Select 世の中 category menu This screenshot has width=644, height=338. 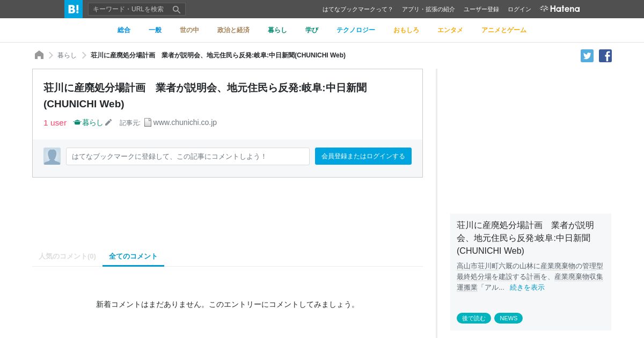(189, 30)
